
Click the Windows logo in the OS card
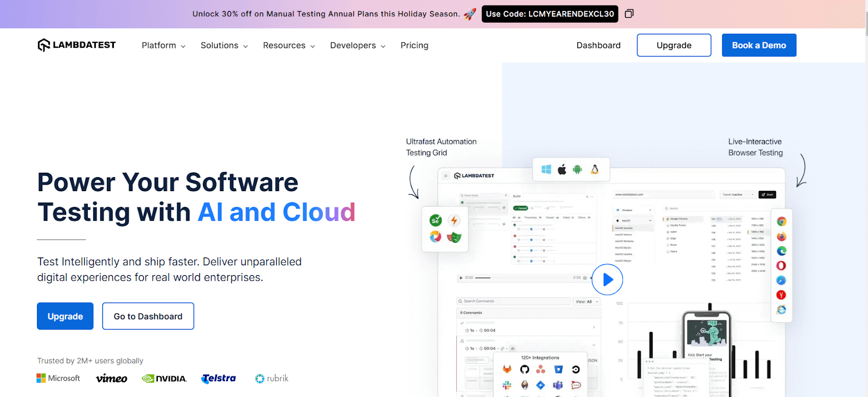point(546,169)
